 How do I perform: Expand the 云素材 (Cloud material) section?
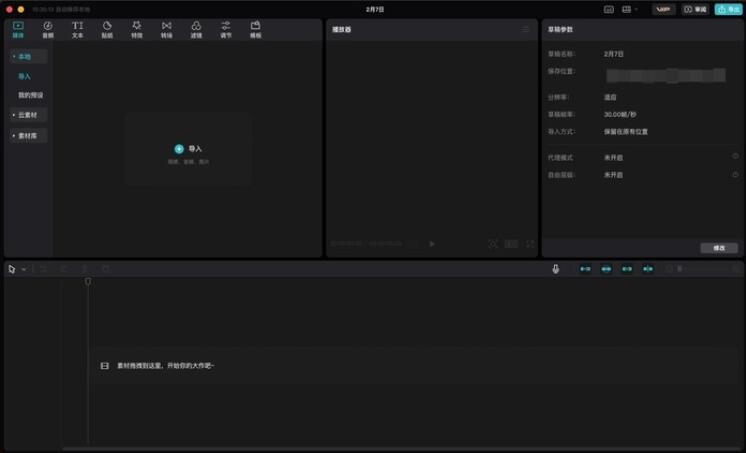pos(28,115)
